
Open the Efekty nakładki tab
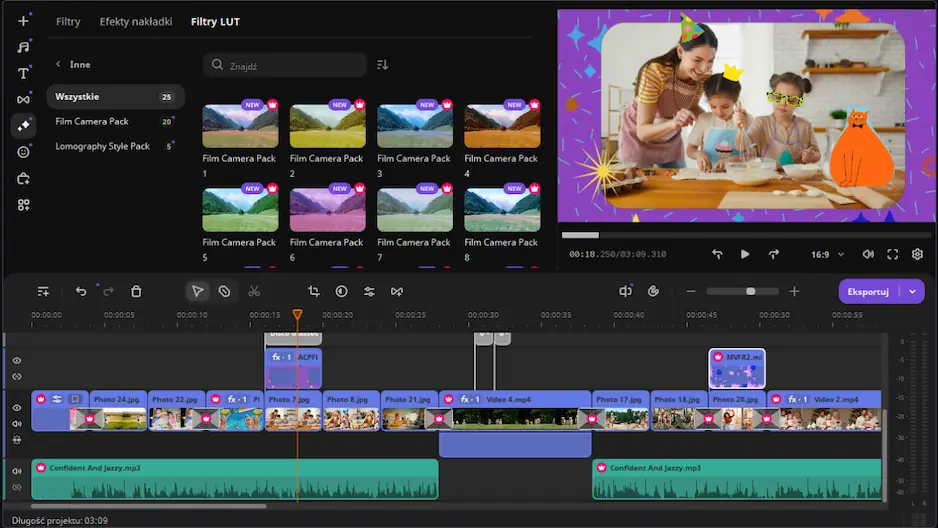(x=136, y=21)
